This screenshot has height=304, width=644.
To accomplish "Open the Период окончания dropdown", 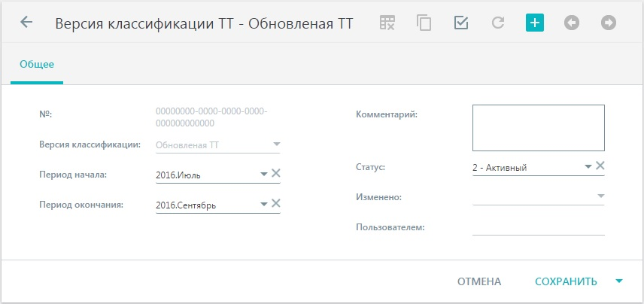I will (x=264, y=204).
